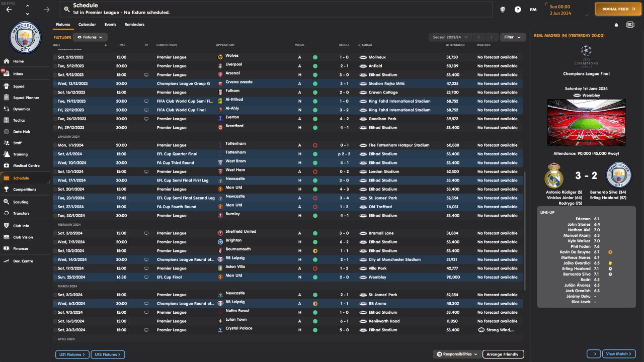Expand the Responsibilities dropdown
This screenshot has height=362, width=644.
point(457,354)
